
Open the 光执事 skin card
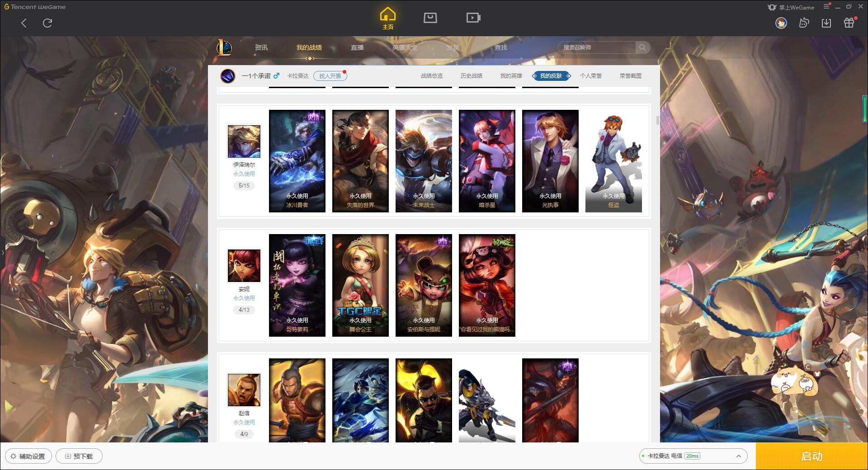(x=550, y=161)
